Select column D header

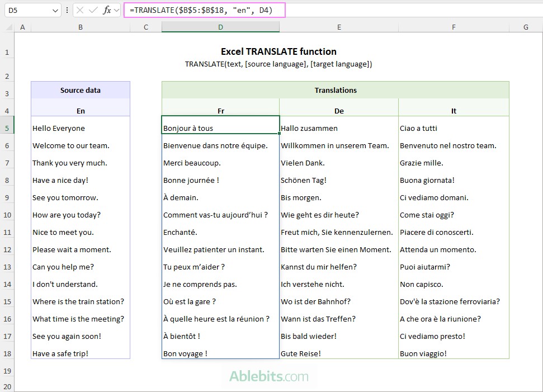[220, 27]
